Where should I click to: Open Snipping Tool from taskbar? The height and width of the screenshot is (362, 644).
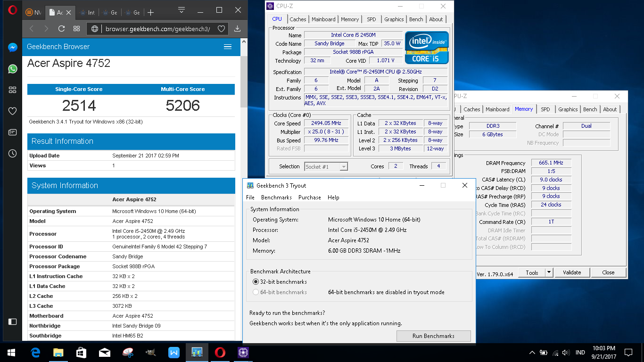point(127,352)
